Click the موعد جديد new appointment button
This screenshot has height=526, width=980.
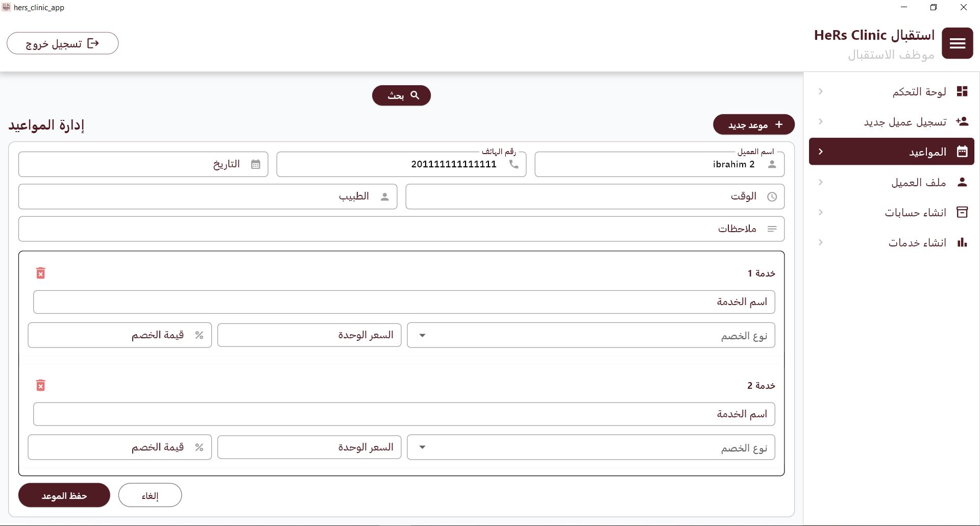753,124
